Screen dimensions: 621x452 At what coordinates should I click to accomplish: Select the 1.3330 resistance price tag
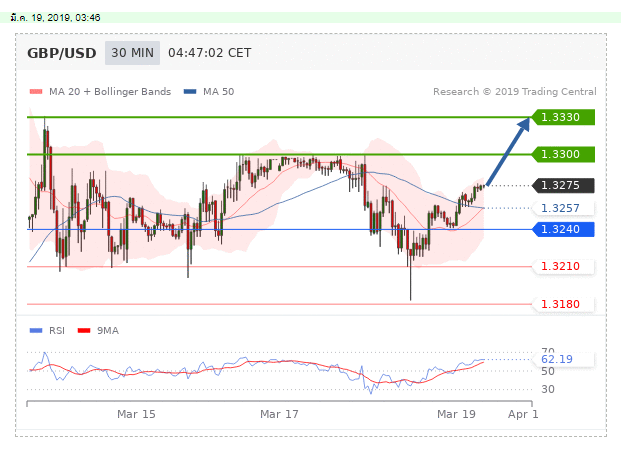[563, 117]
